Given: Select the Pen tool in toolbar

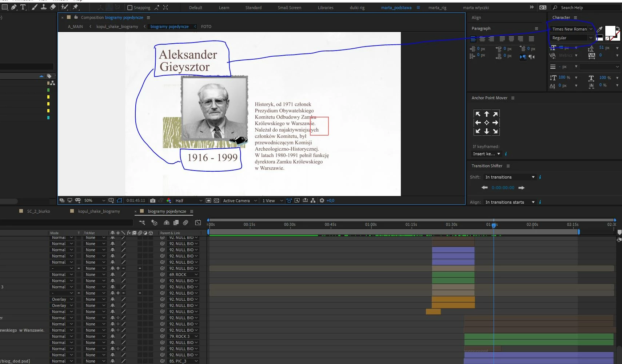Looking at the screenshot, I should pyautogui.click(x=14, y=7).
